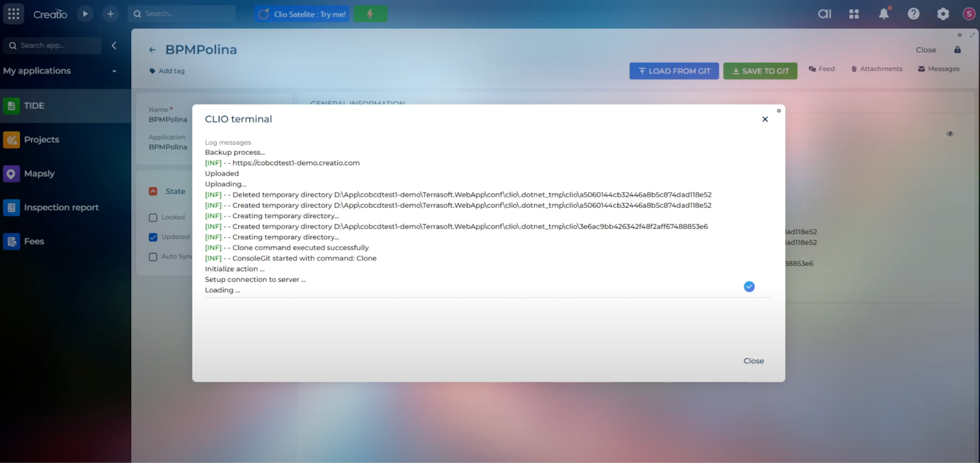Viewport: 980px width, 463px height.
Task: Click the 'Setup connection to server' log line
Action: 255,280
